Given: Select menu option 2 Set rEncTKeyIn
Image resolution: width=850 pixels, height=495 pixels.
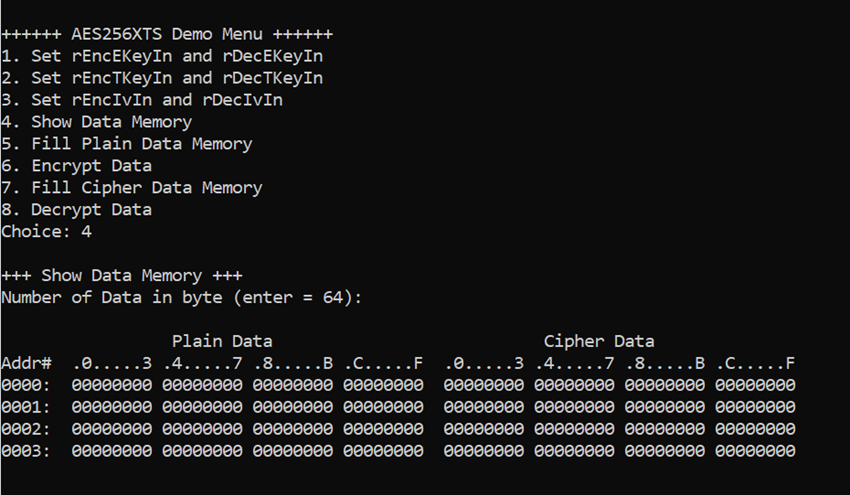Looking at the screenshot, I should click(162, 78).
